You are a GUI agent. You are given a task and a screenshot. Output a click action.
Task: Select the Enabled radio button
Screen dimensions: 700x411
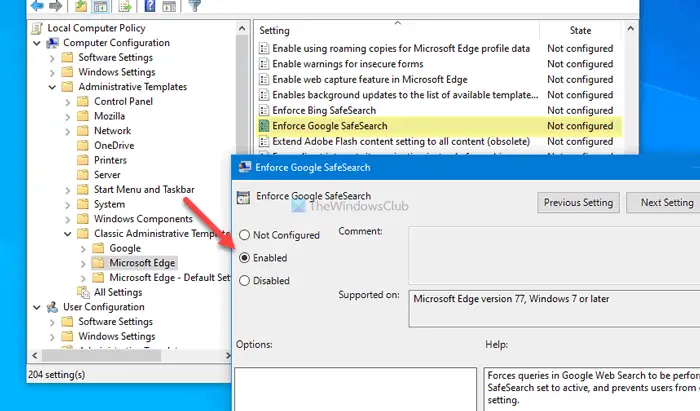click(244, 258)
